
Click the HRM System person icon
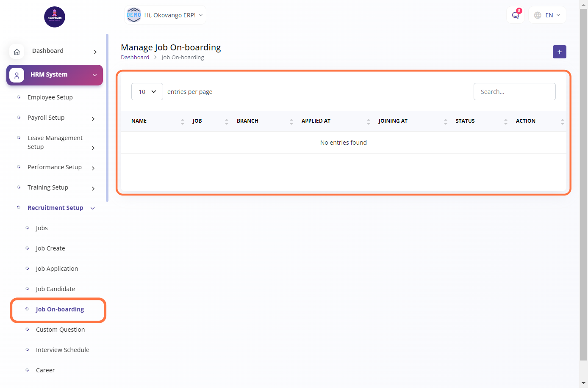17,75
